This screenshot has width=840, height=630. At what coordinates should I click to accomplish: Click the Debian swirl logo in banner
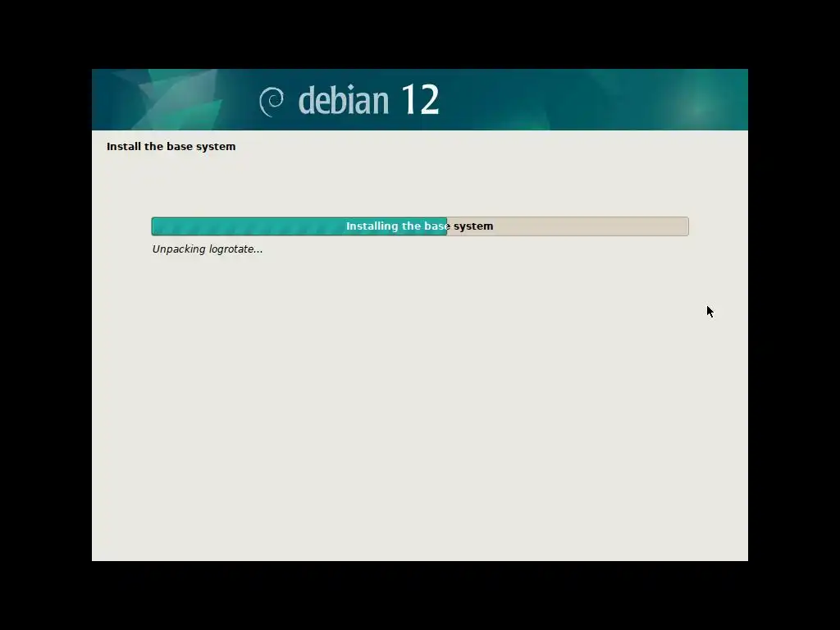click(272, 102)
